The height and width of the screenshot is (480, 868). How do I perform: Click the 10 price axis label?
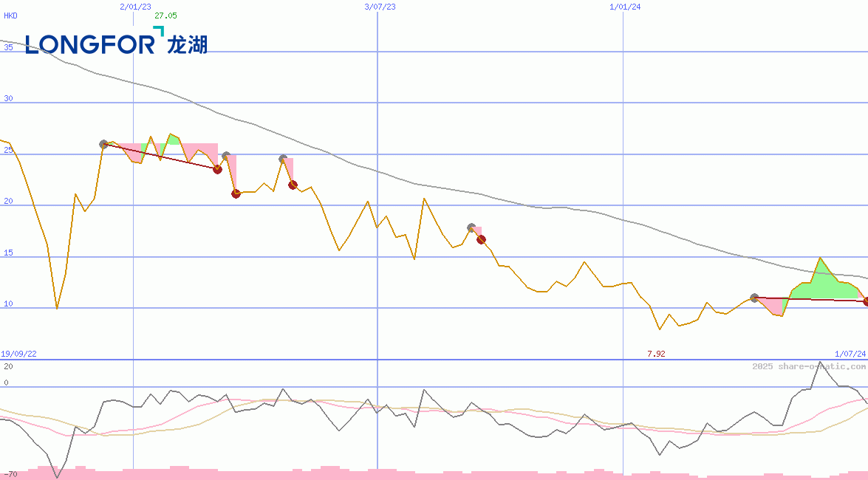(8, 304)
